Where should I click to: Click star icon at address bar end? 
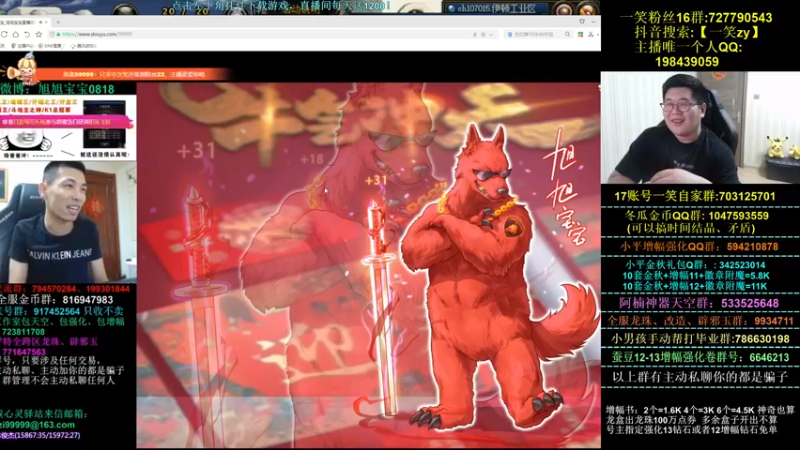483,35
